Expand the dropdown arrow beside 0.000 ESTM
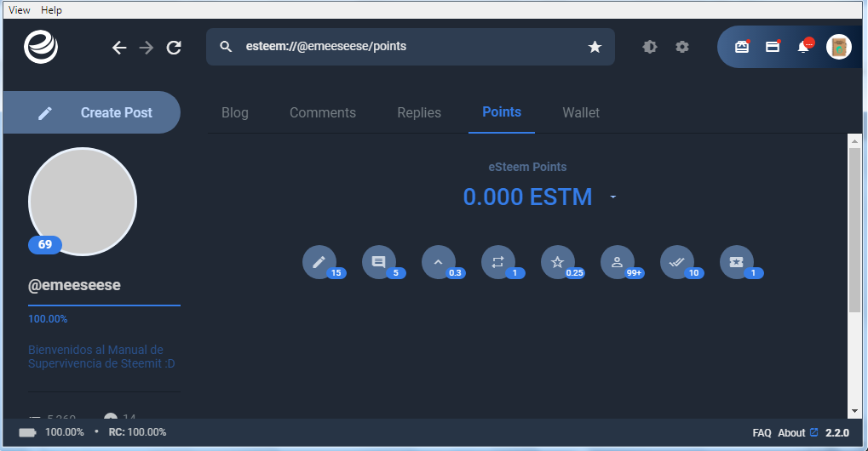868x451 pixels. (x=612, y=197)
